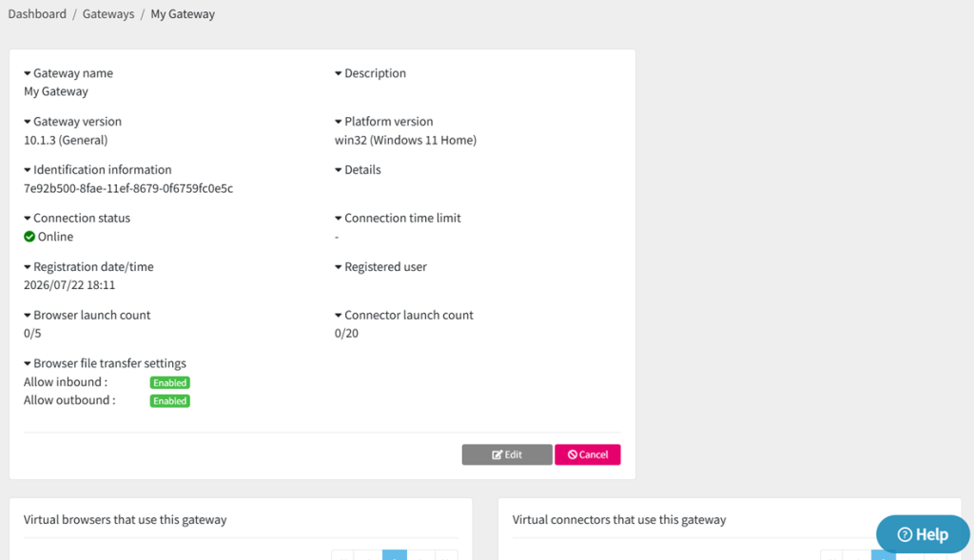Click the Allow outbound Enabled badge
Screen dimensions: 974x560
169,401
